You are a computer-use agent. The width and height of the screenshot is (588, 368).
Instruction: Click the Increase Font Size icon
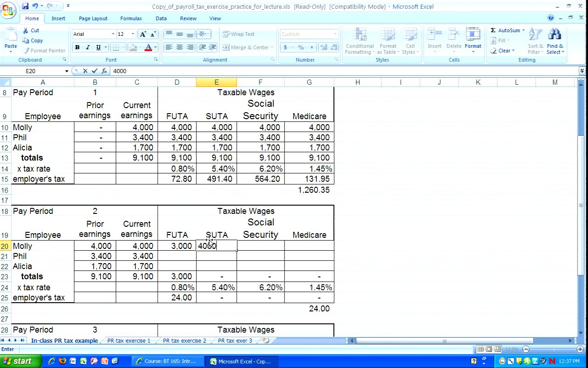[x=143, y=34]
